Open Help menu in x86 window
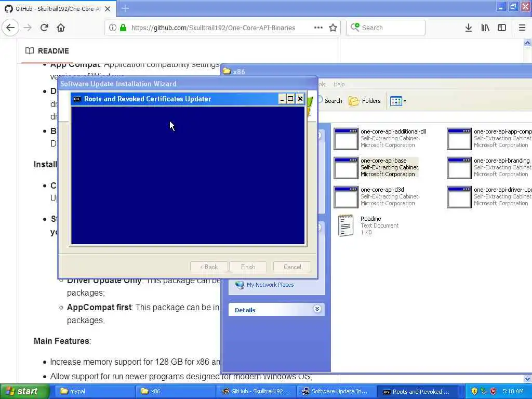Screen dimensions: 532x399 [x=339, y=84]
